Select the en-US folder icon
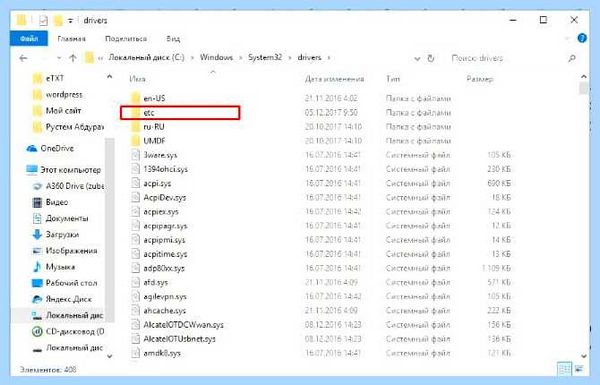 [x=135, y=98]
